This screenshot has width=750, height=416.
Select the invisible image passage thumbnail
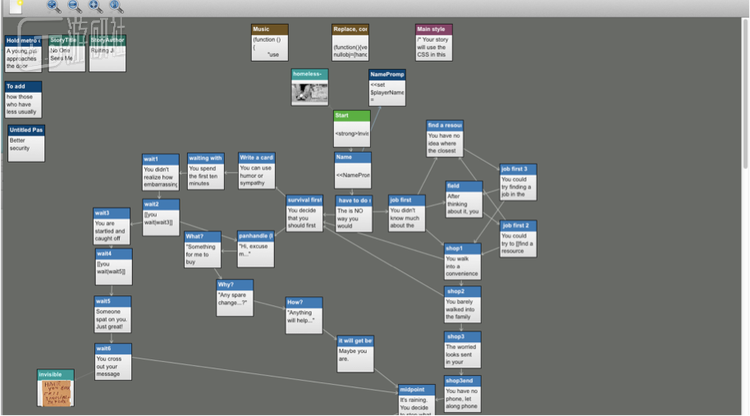pos(56,388)
